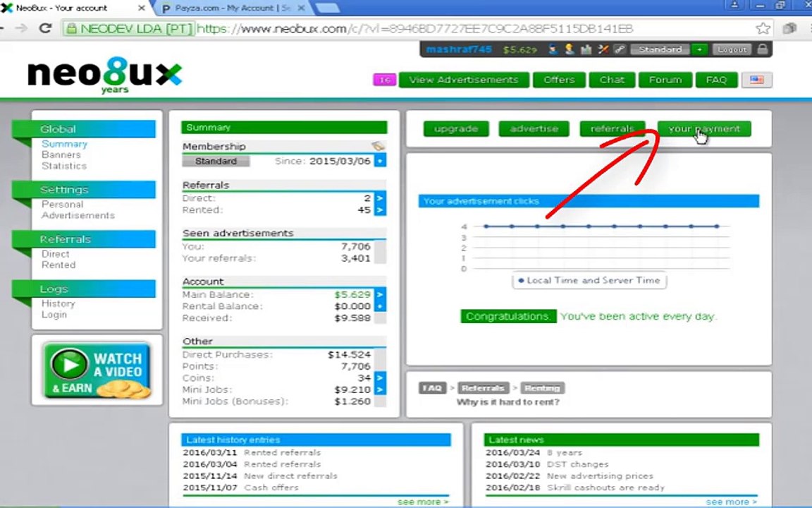This screenshot has width=812, height=508.
Task: Click the browser address bar URL
Action: click(414, 28)
